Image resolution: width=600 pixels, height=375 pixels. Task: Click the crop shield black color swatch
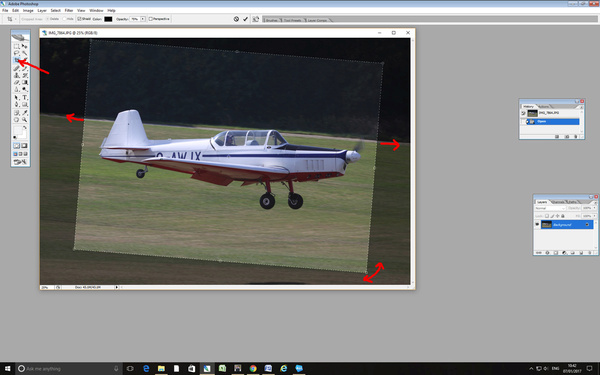(x=108, y=19)
